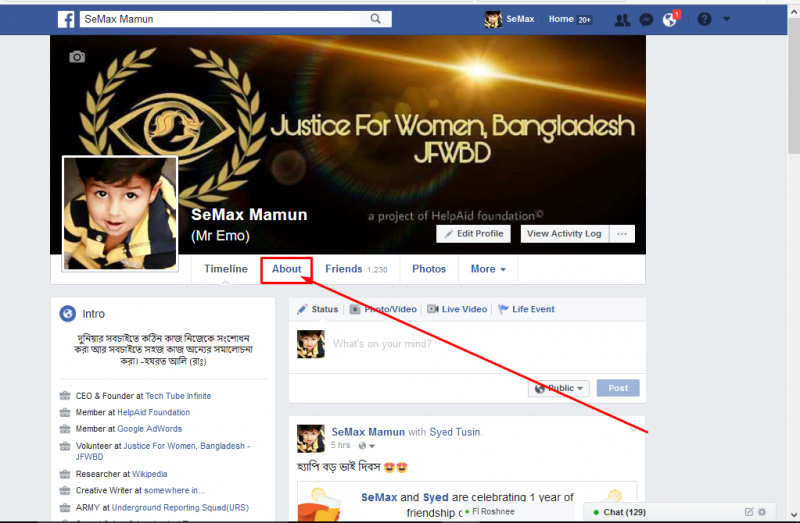Open Underground Reporting Squad(URS) link

click(x=180, y=508)
